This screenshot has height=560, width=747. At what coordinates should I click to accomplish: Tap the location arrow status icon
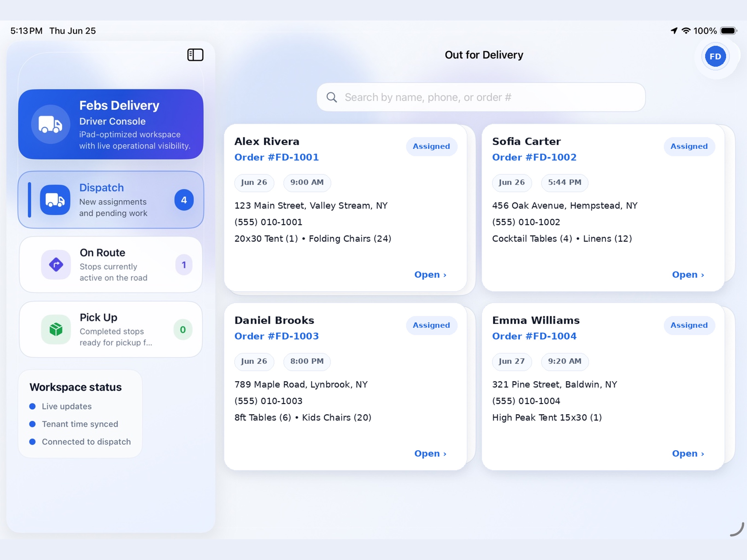(674, 31)
